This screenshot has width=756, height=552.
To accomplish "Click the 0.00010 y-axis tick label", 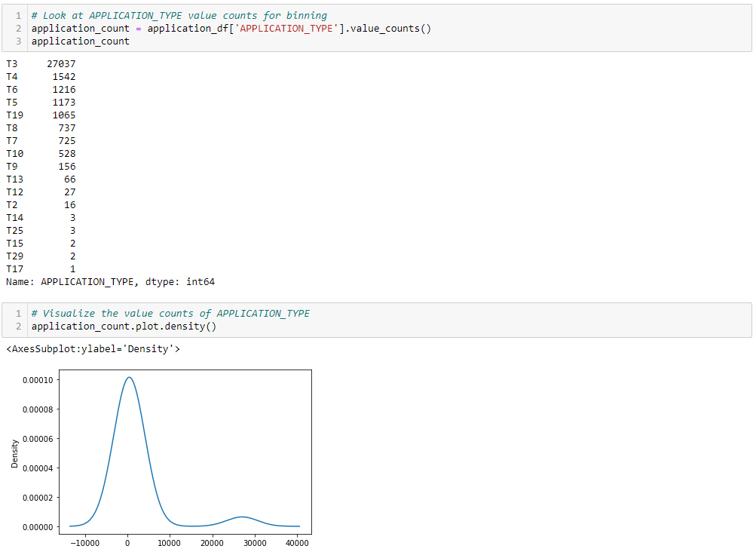I will coord(38,380).
